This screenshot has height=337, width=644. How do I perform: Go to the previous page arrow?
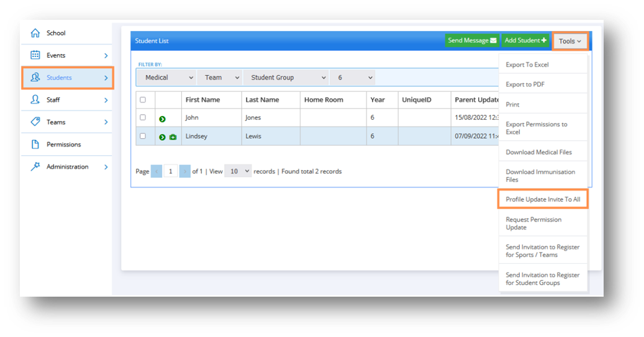click(x=156, y=171)
